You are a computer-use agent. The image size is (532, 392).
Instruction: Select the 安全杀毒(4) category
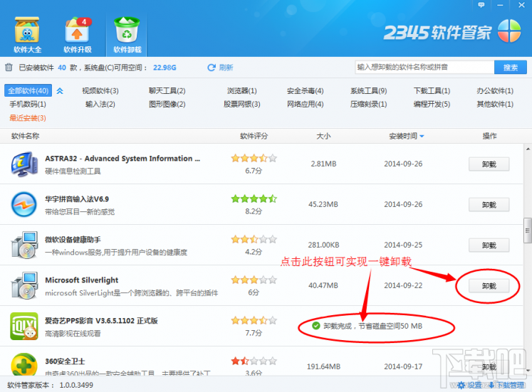pyautogui.click(x=305, y=91)
